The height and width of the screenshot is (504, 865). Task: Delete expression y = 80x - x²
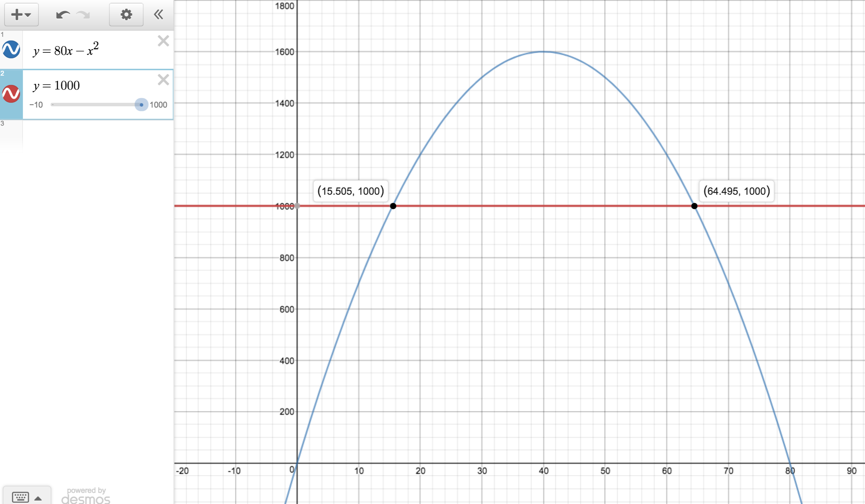(x=163, y=41)
